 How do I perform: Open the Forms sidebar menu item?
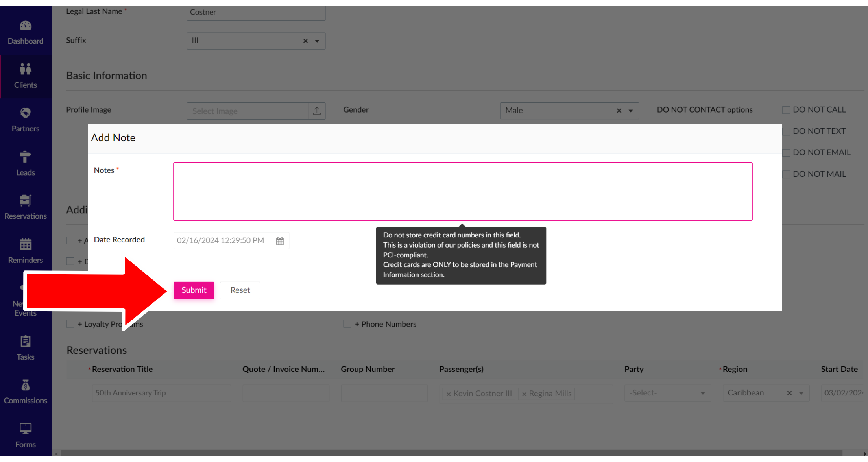click(x=25, y=435)
